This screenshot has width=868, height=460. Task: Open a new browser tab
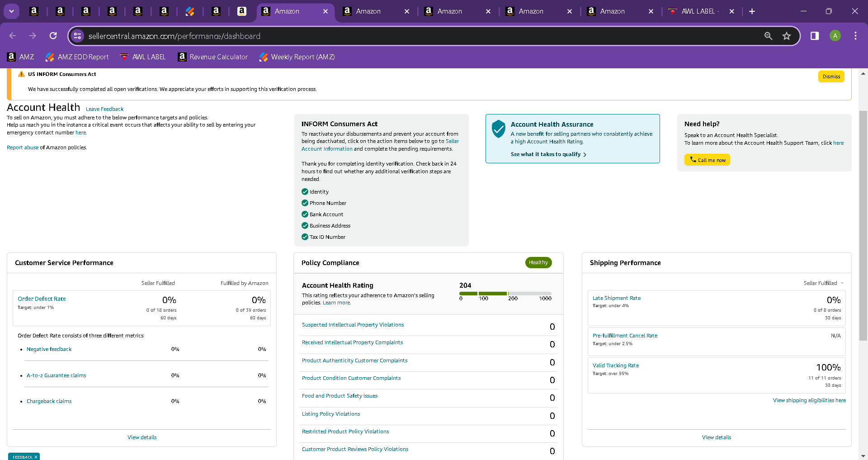pyautogui.click(x=752, y=11)
